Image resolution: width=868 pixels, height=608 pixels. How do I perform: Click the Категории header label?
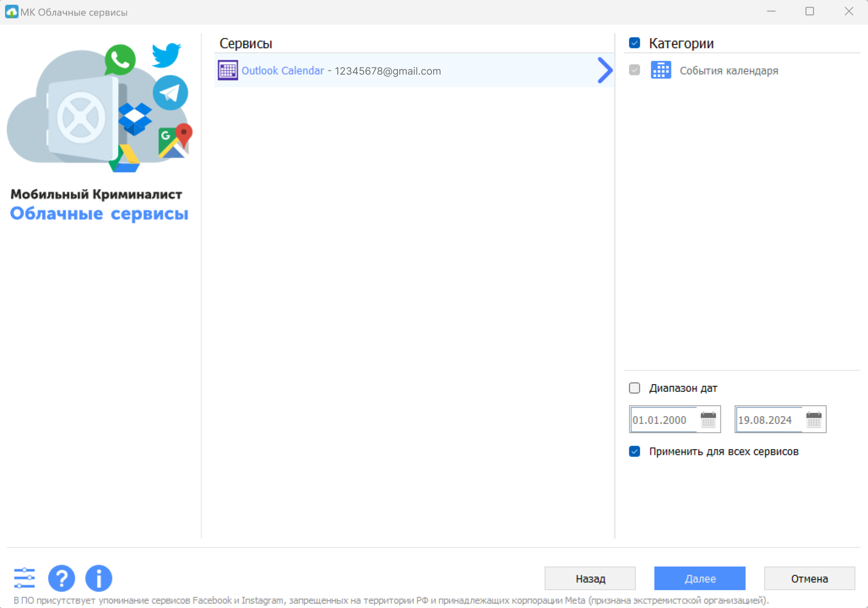[681, 43]
